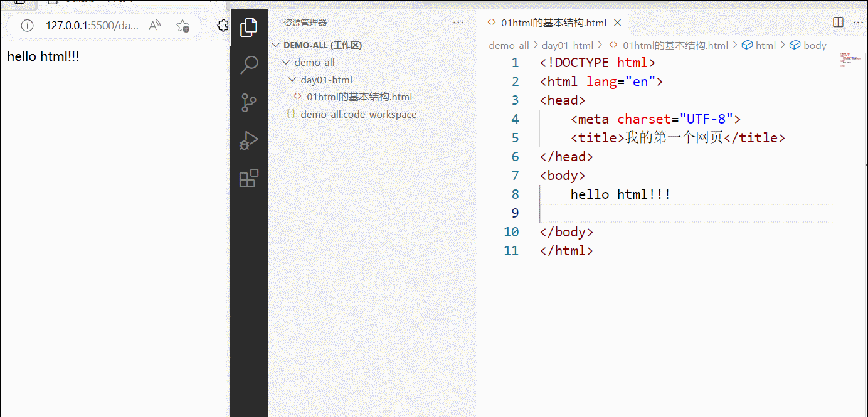Add page to favorites star icon

[183, 26]
